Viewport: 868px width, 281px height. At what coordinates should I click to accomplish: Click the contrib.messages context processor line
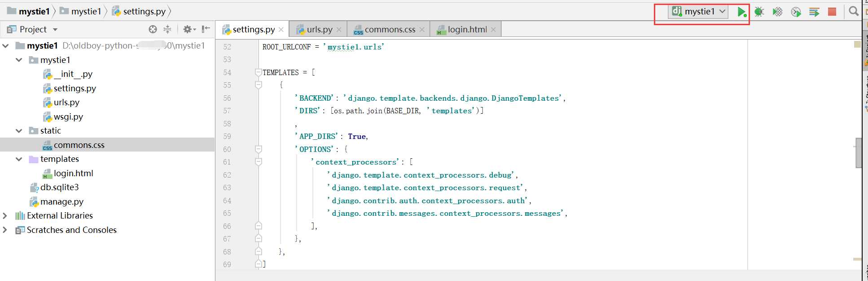click(447, 213)
